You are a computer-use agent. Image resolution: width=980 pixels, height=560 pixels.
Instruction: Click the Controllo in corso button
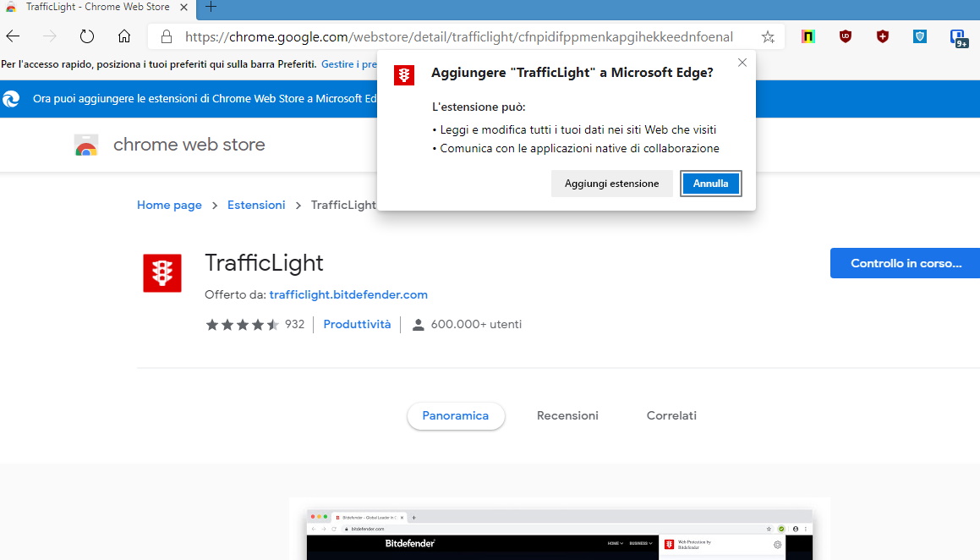point(905,263)
